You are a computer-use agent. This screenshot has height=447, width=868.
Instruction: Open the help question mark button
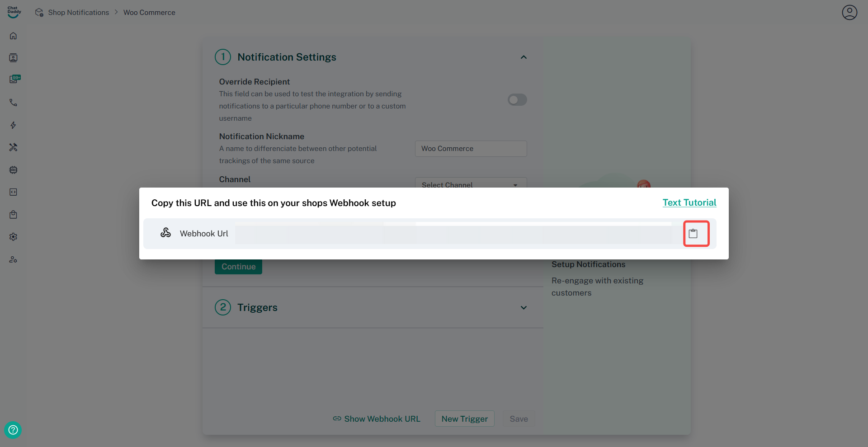point(13,430)
